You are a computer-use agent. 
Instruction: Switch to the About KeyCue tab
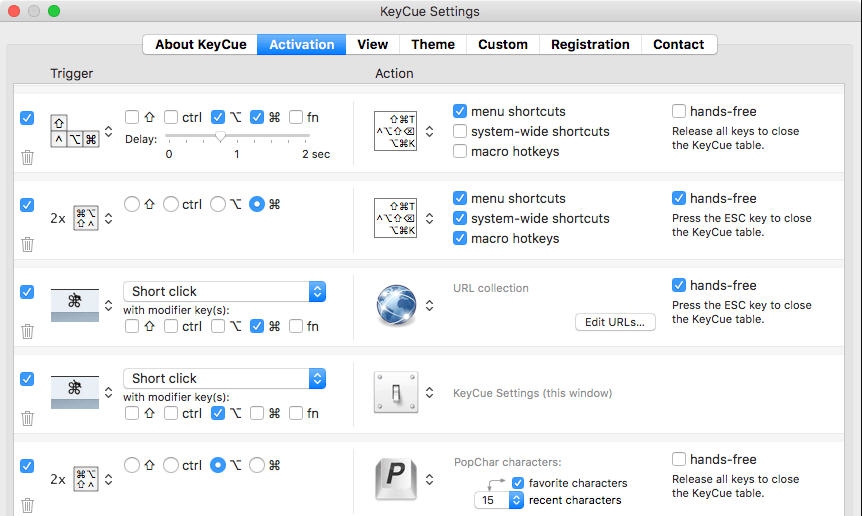click(200, 45)
